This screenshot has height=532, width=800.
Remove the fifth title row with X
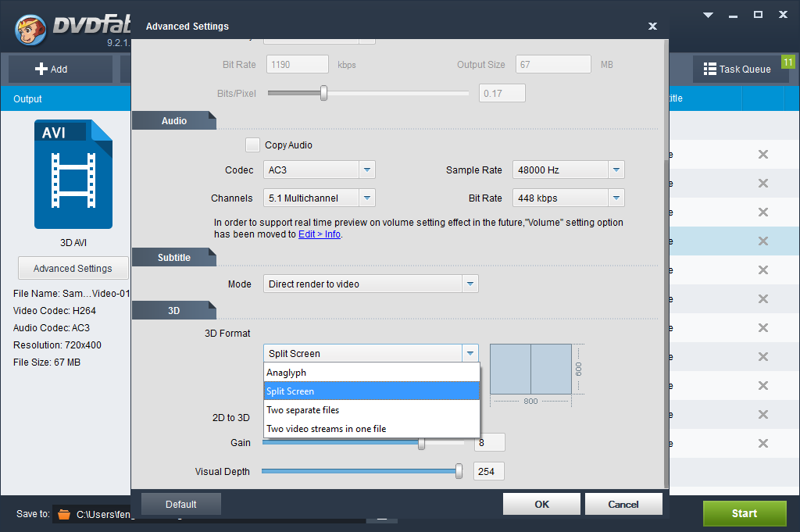tap(762, 270)
